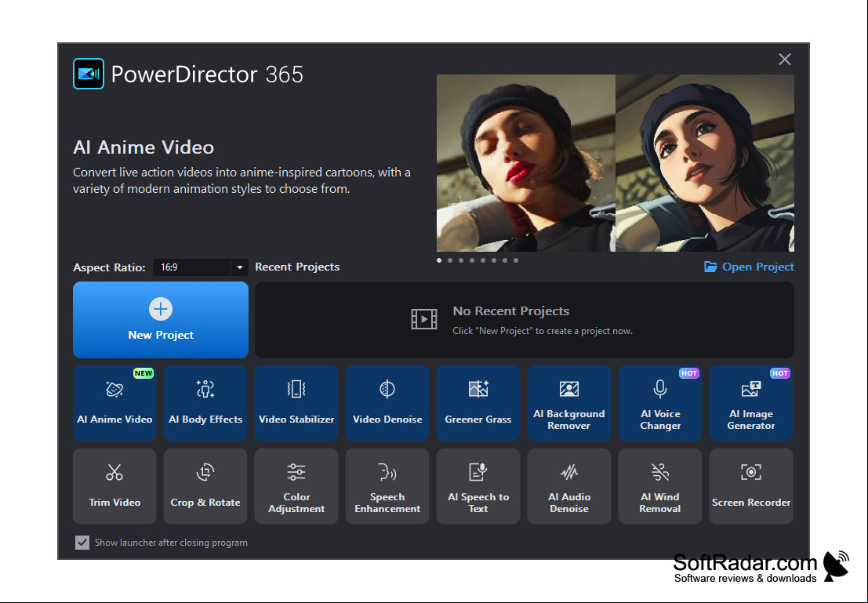Click the film strip icon in Recent Projects
Screen dimensions: 868x603
click(x=424, y=319)
